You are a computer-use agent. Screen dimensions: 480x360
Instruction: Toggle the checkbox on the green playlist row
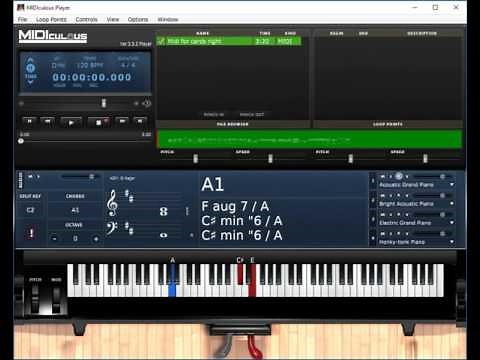(x=161, y=41)
